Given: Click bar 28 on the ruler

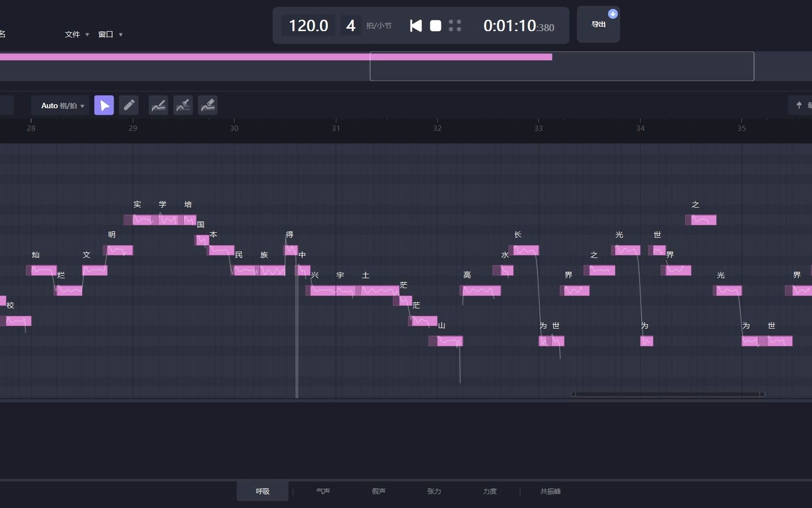Looking at the screenshot, I should (31, 128).
